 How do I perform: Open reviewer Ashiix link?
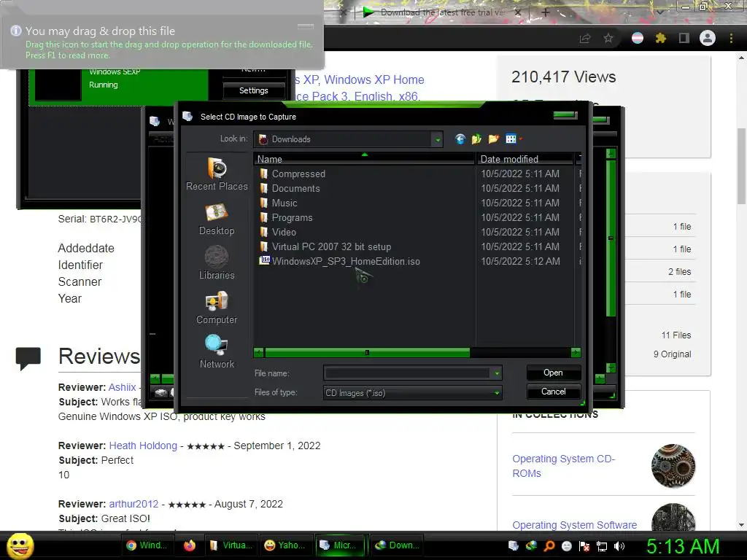pyautogui.click(x=122, y=387)
